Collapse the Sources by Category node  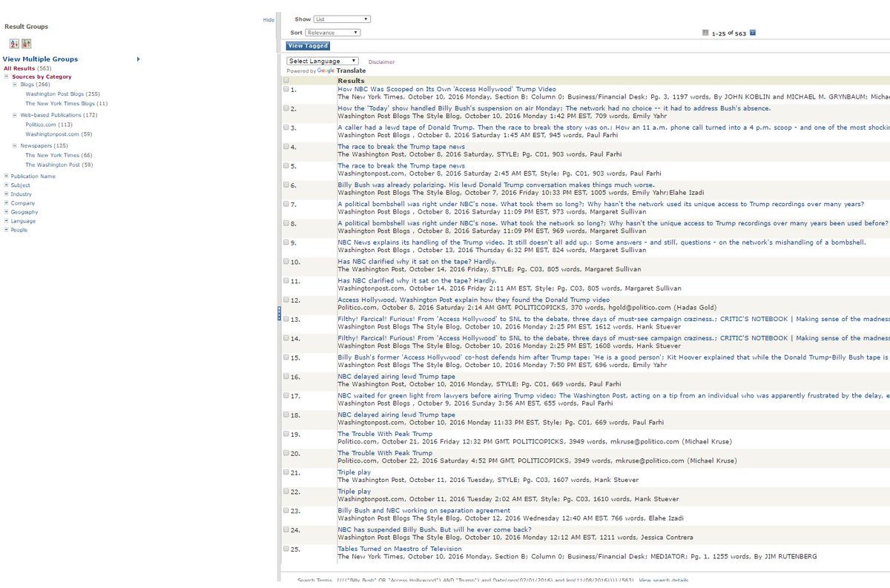tap(6, 76)
